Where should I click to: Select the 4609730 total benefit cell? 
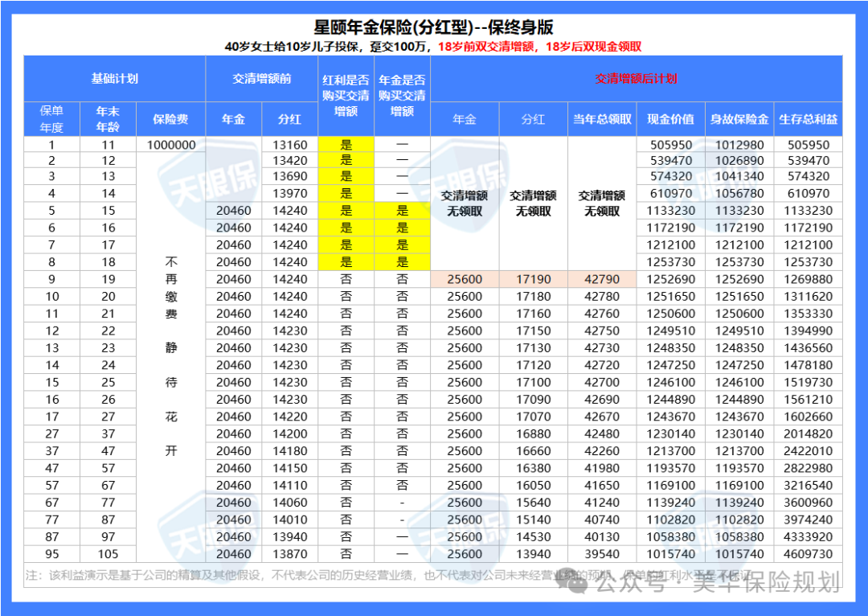pos(808,554)
